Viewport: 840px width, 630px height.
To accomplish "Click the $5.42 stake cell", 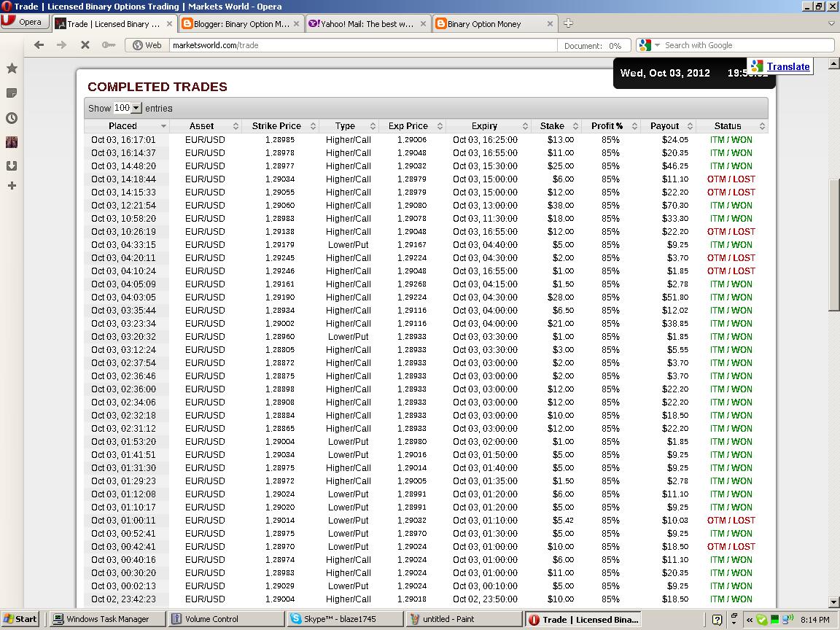I will tap(563, 520).
